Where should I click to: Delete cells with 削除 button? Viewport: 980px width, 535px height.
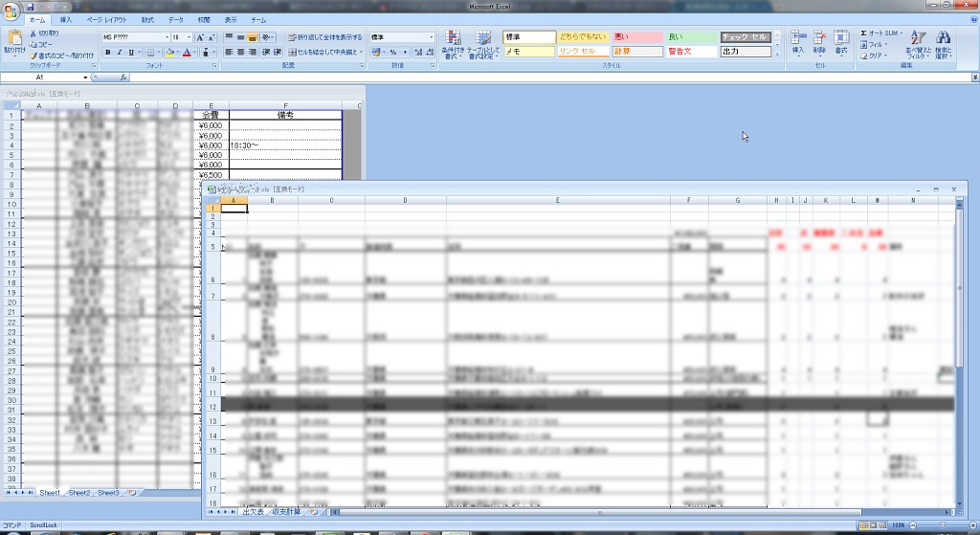(x=819, y=42)
